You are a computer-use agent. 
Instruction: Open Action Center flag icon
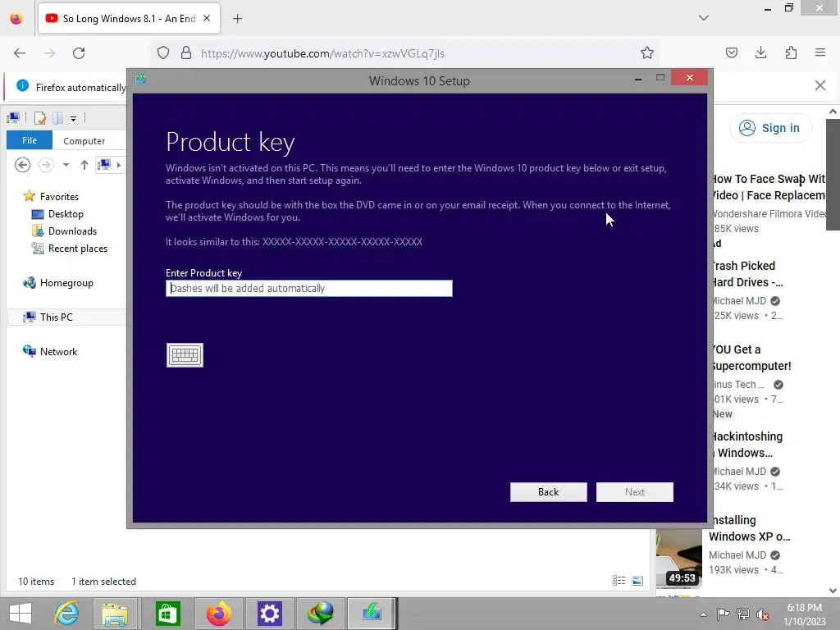click(723, 614)
